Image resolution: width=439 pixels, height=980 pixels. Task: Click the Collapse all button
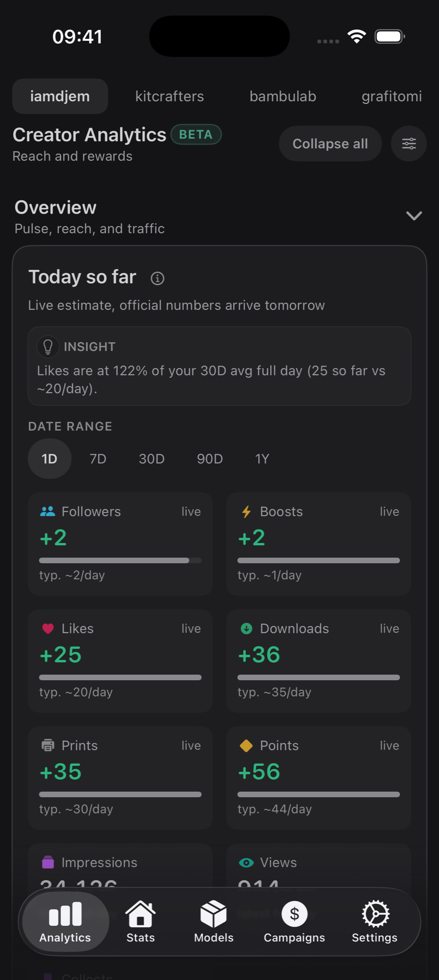[x=330, y=144]
